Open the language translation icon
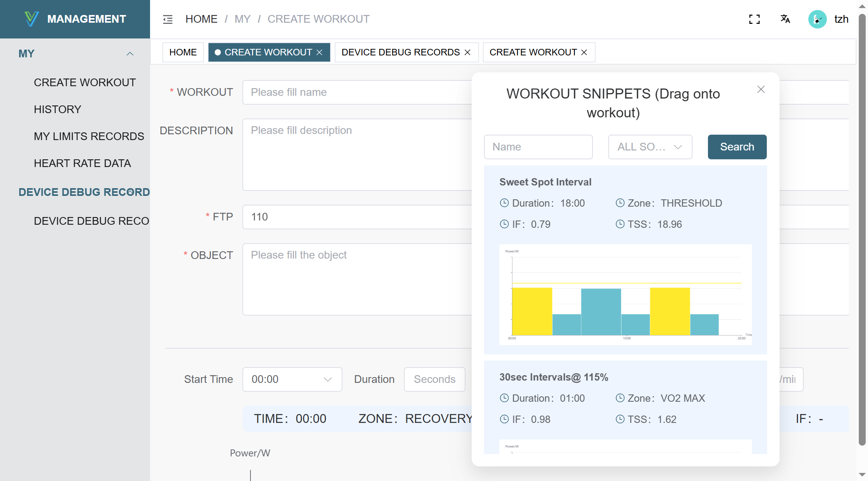This screenshot has width=868, height=481. 785,19
